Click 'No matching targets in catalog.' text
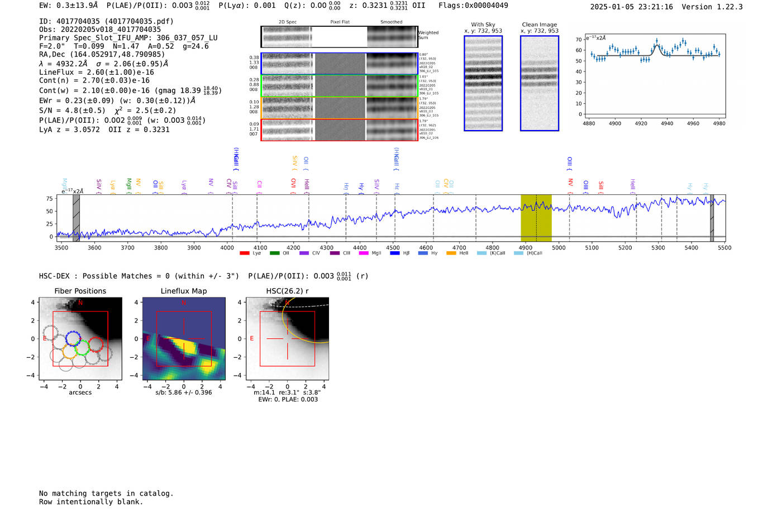Image resolution: width=782 pixels, height=532 pixels. pos(106,493)
